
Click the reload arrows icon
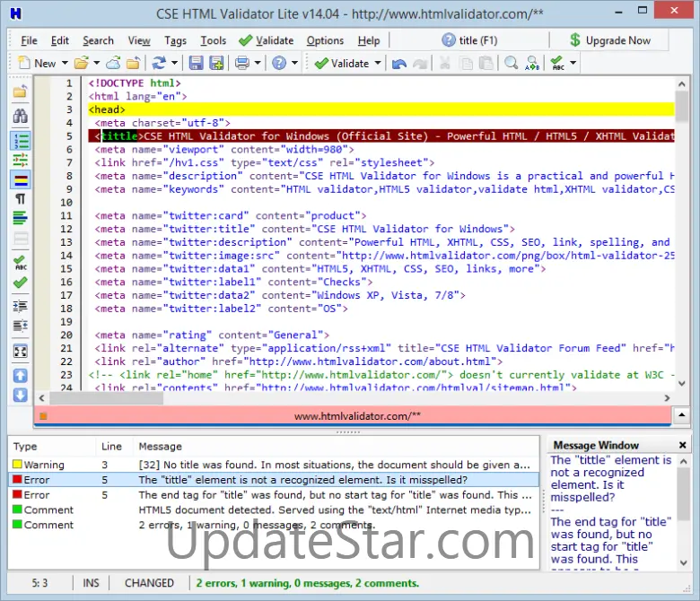(159, 64)
